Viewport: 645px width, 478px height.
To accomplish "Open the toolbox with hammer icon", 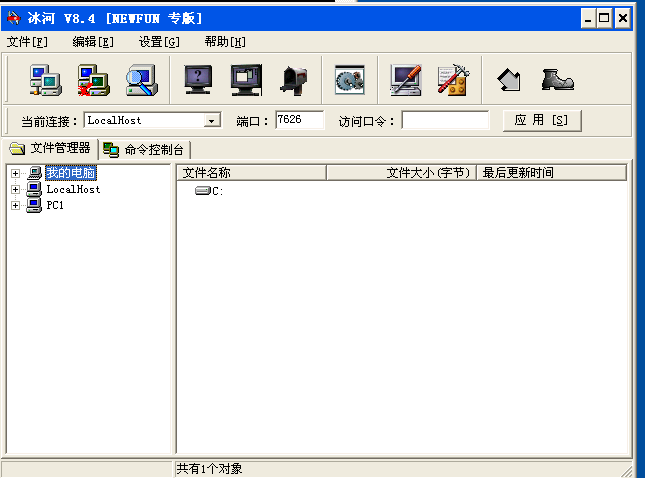I will [x=454, y=80].
